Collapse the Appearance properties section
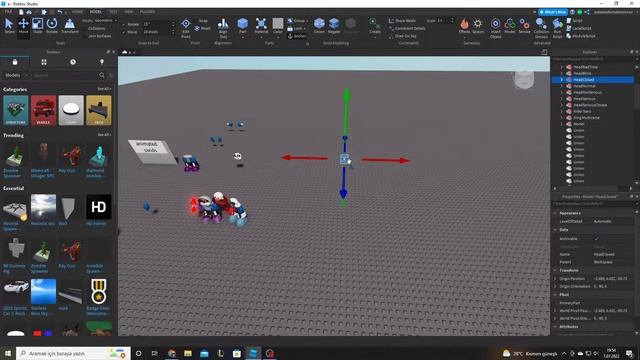640x360 pixels. click(x=556, y=213)
